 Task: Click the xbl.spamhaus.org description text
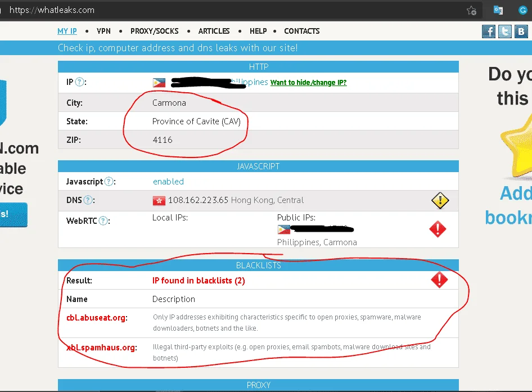292,352
